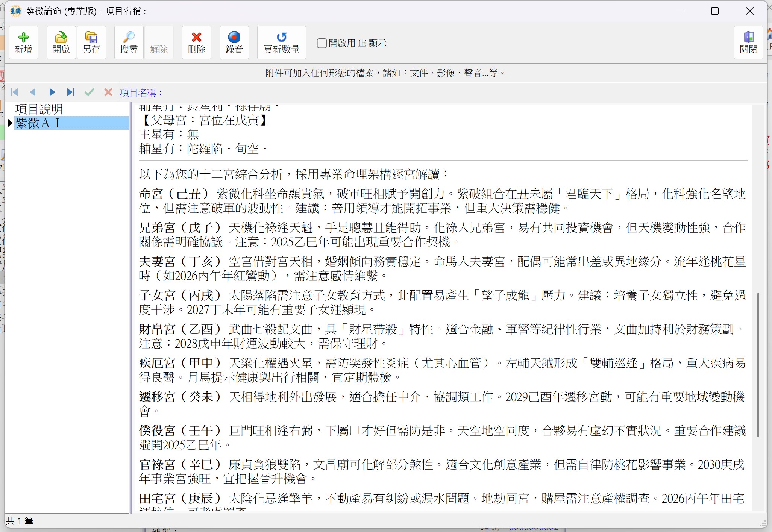Go to previous record arrow
Viewport: 772px width, 532px height.
[33, 92]
